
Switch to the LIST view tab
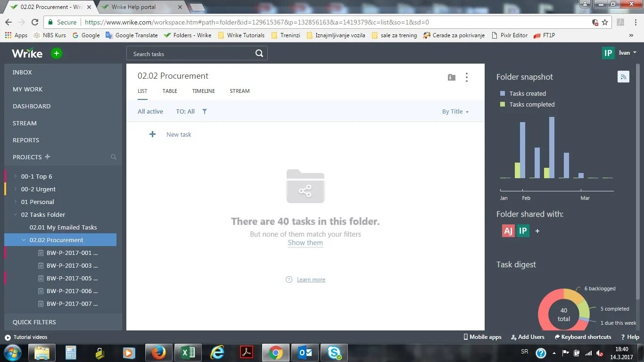pyautogui.click(x=142, y=91)
